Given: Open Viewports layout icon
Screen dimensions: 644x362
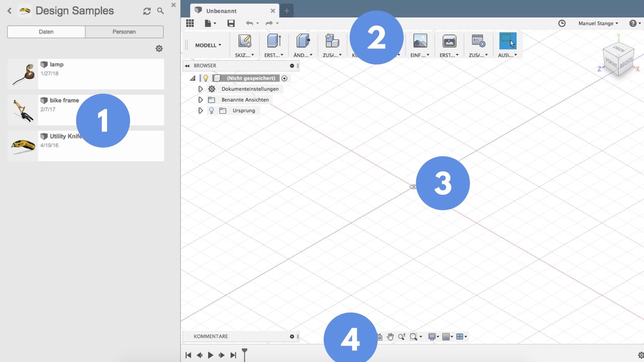Looking at the screenshot, I should pos(460,337).
